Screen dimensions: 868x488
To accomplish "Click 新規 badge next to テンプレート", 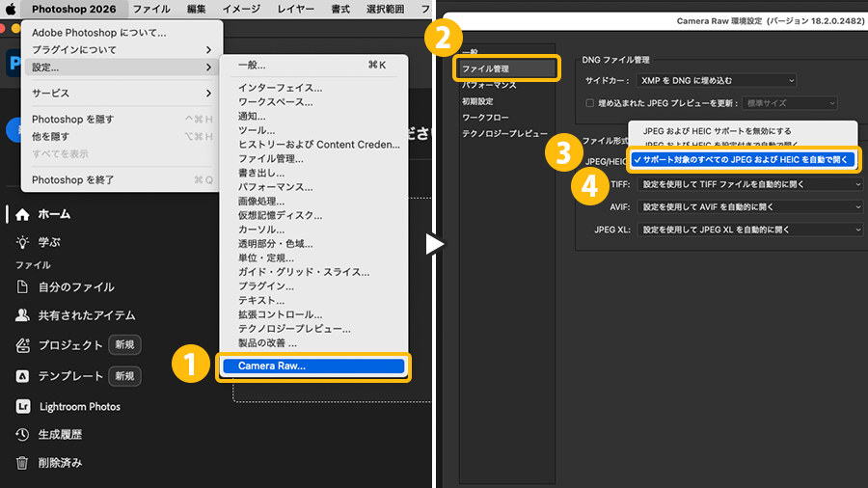I will point(124,376).
